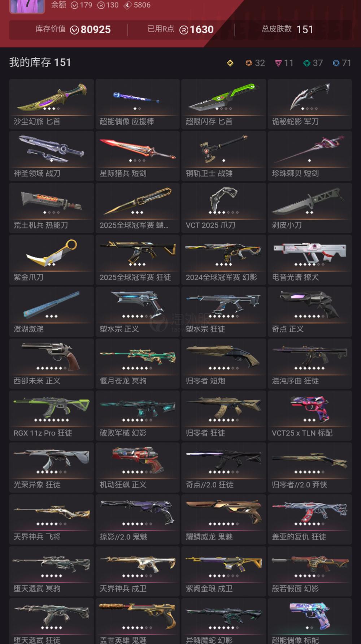
Task: Open the RGX 11z Pro 狂徒 card
Action: (x=51, y=415)
